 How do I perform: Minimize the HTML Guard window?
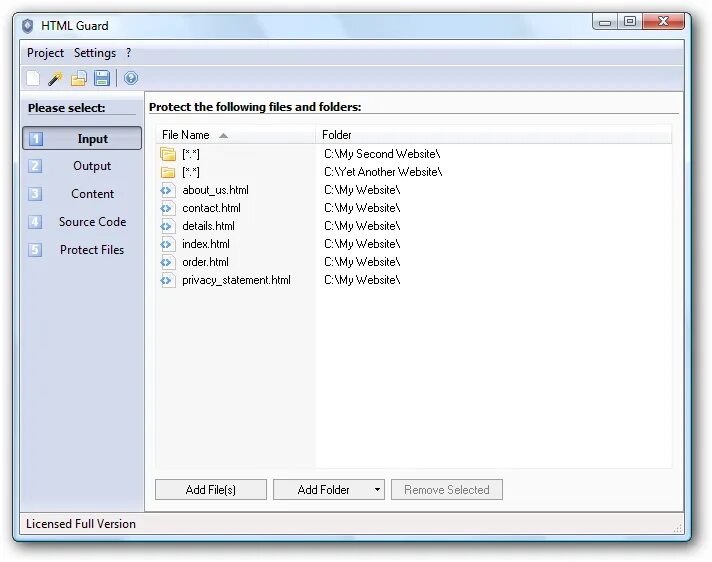605,22
